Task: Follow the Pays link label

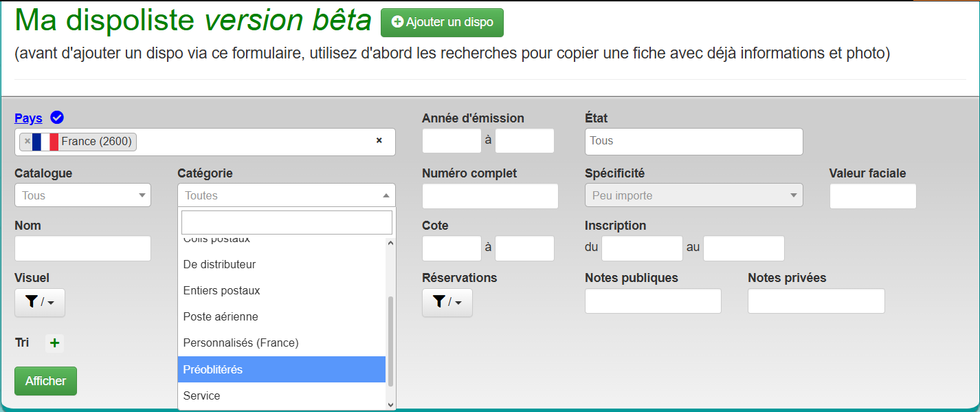Action: 28,118
